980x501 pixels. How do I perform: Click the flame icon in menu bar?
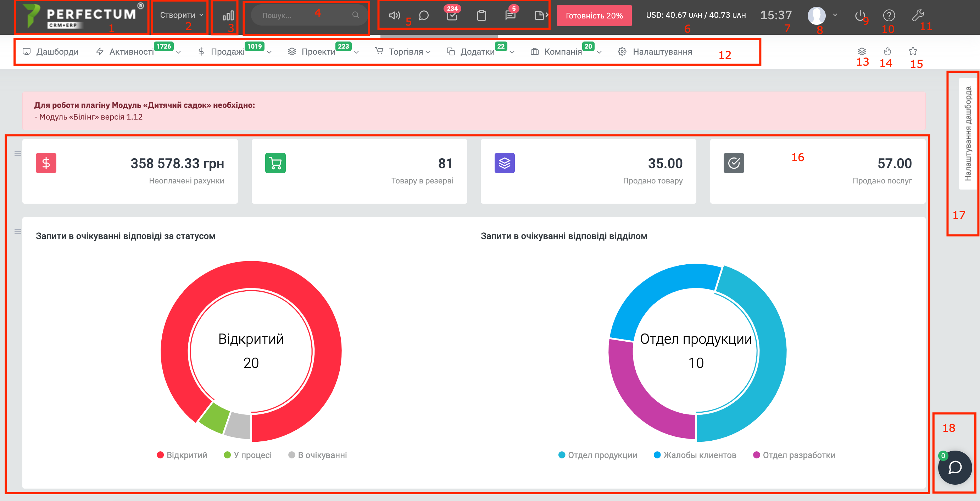(887, 51)
